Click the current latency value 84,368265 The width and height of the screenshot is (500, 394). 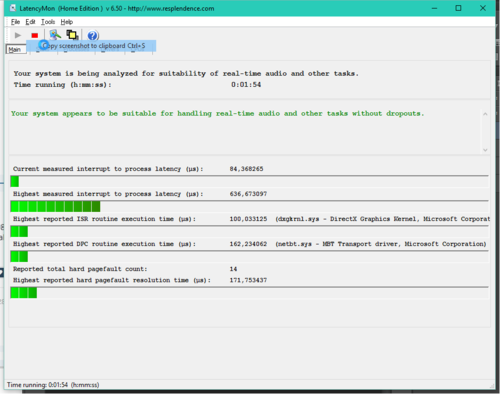[x=246, y=169]
